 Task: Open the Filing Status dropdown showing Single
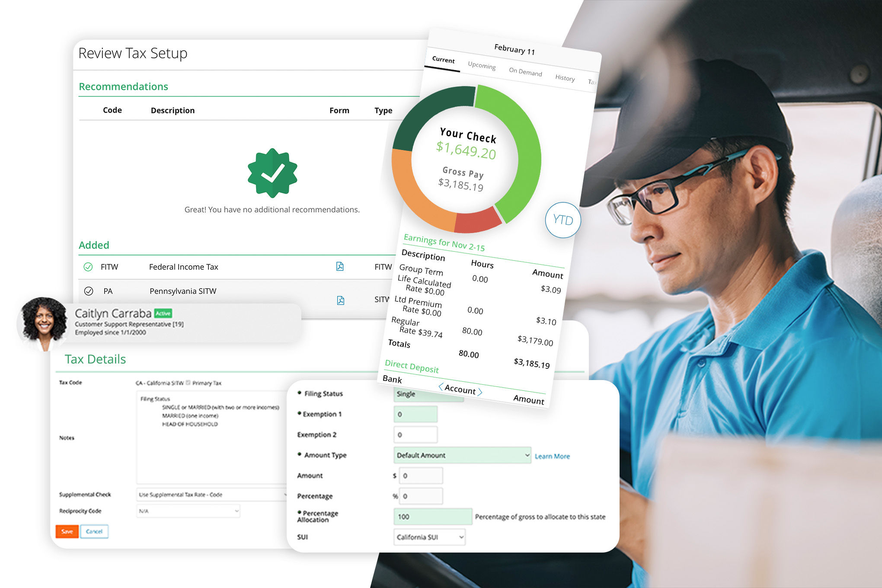[x=428, y=394]
